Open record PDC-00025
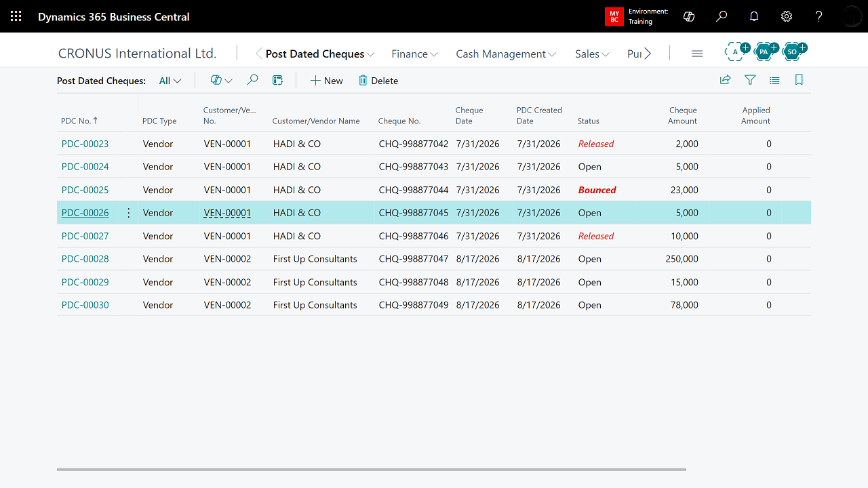 (x=85, y=190)
